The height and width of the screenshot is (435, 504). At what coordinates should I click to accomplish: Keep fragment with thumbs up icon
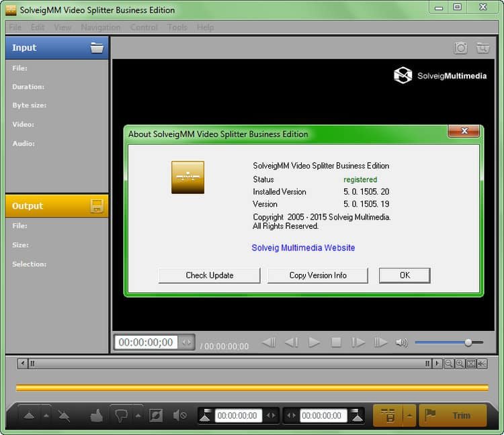pos(96,416)
